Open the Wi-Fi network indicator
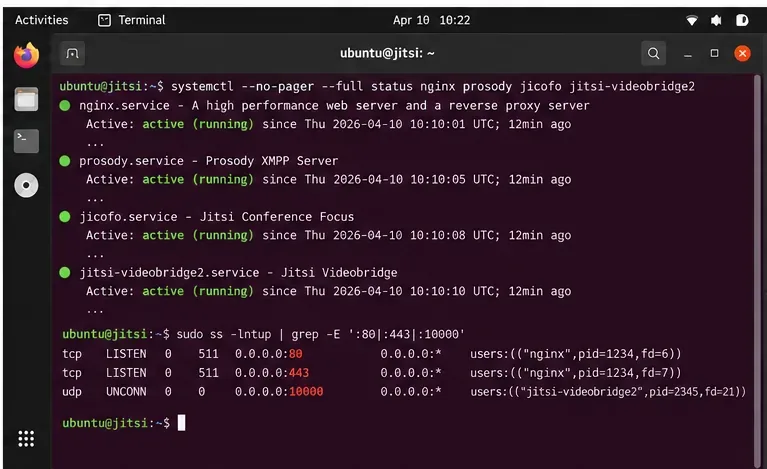Screen dimensions: 767x469 pos(692,20)
